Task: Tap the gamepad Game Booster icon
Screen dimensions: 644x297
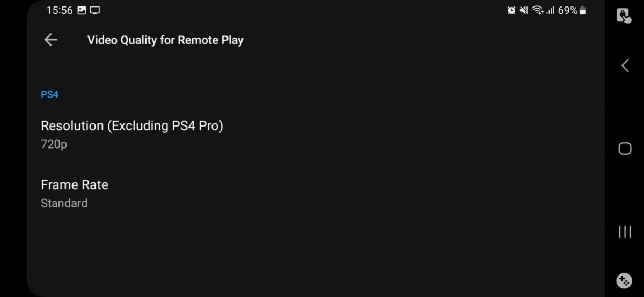Action: [624, 280]
